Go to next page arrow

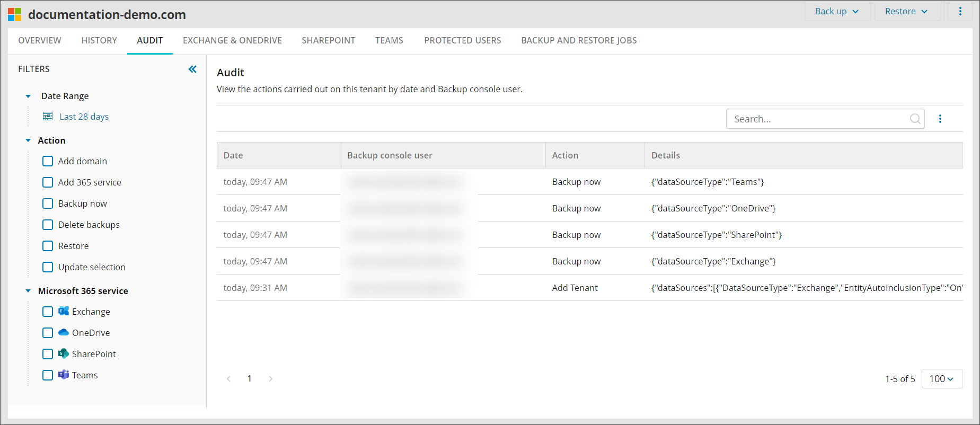[x=270, y=378]
